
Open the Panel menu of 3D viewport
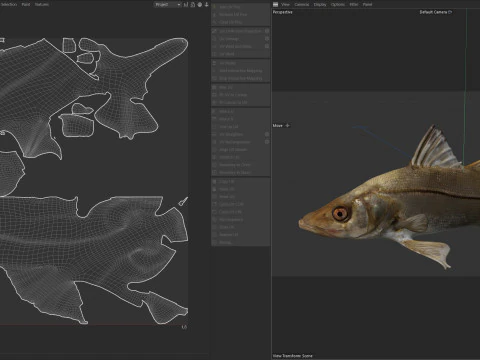pos(367,4)
